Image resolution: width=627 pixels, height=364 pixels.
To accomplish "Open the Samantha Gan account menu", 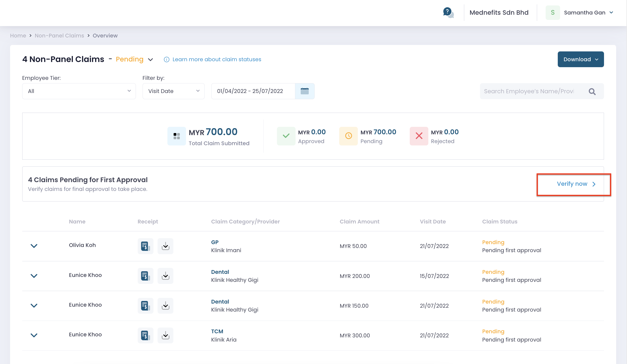I will [x=589, y=12].
